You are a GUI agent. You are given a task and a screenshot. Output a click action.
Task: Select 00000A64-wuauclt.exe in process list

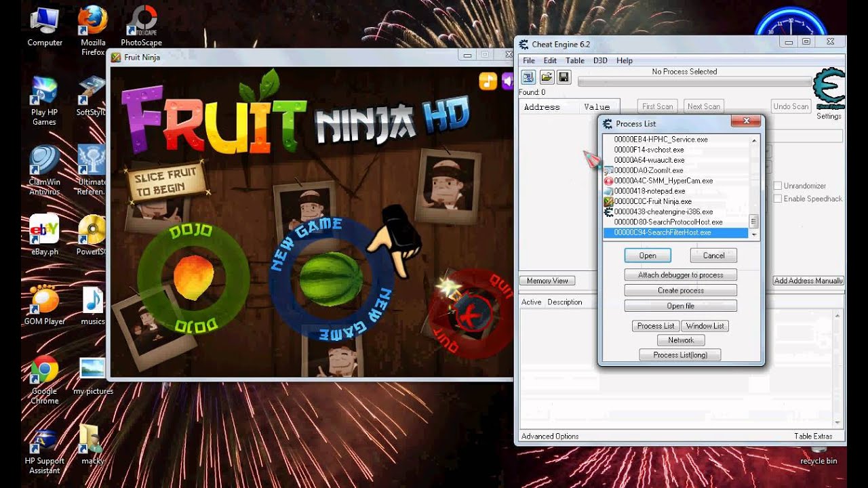point(675,160)
